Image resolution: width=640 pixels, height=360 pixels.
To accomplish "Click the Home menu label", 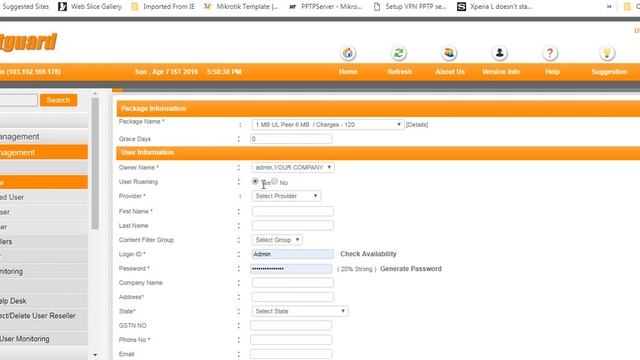I will coord(348,72).
